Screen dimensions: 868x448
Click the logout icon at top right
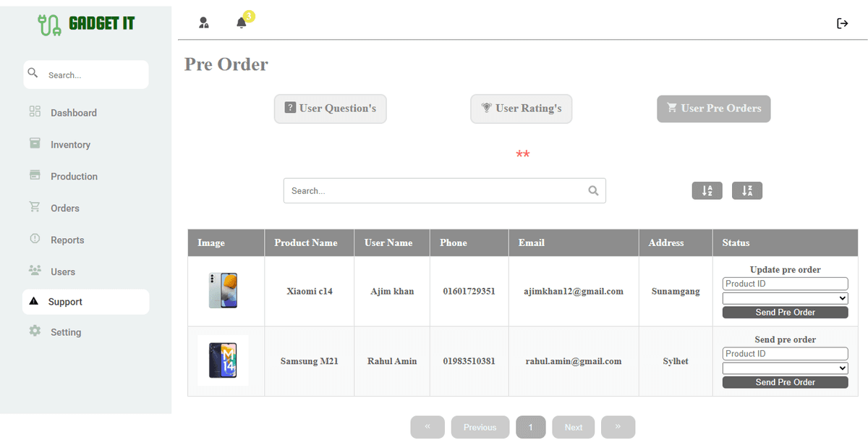[x=842, y=23]
